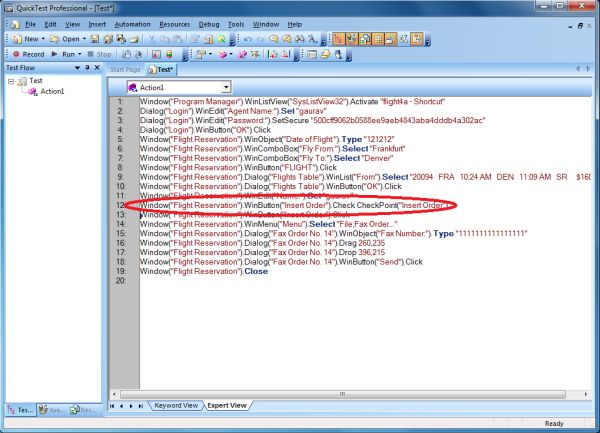Open the Edit menu
Image resolution: width=600 pixels, height=433 pixels.
tap(50, 24)
